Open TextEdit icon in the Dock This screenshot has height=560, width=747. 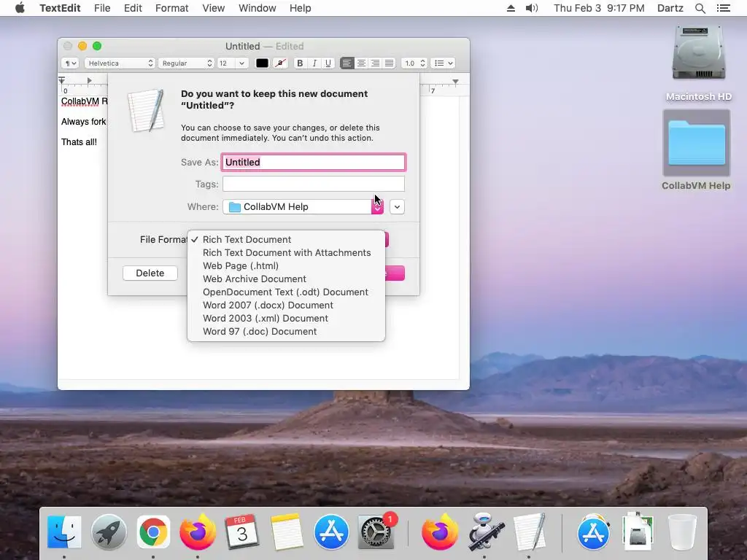(530, 532)
